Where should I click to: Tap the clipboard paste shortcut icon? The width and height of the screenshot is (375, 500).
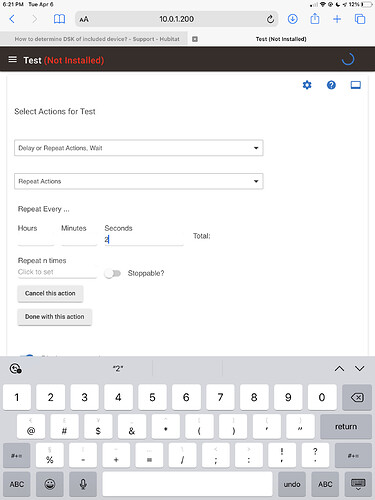click(15, 369)
